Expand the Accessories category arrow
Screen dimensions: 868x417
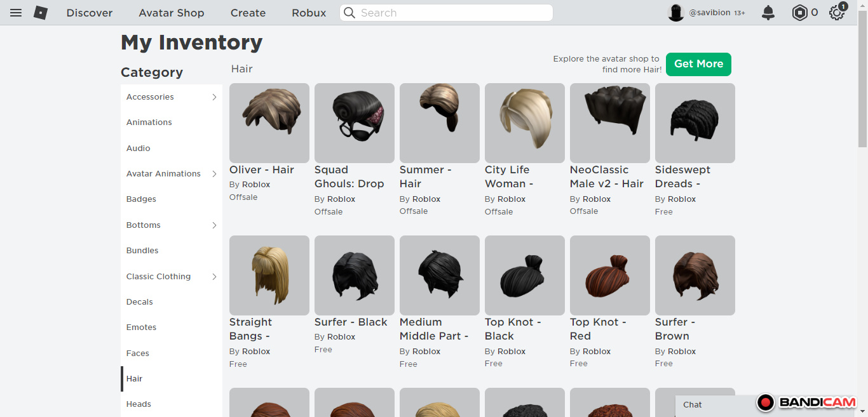pyautogui.click(x=214, y=97)
